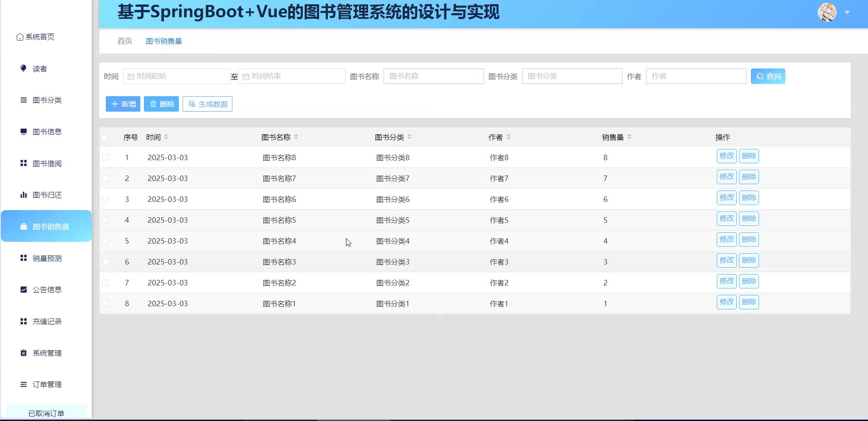This screenshot has width=868, height=421.
Task: Click 删除 for the 图书名称1 row
Action: 749,302
